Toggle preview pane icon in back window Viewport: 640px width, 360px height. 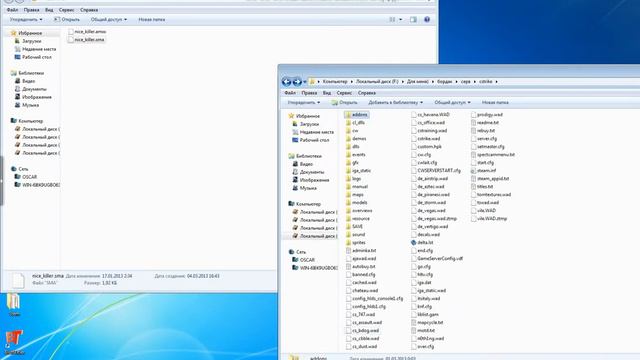(413, 20)
